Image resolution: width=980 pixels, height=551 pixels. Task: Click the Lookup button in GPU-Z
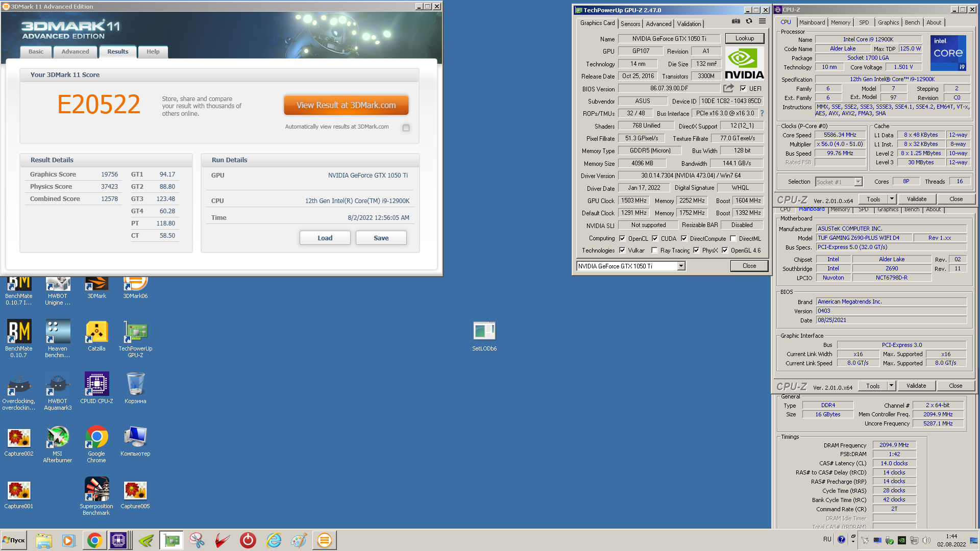click(x=745, y=38)
